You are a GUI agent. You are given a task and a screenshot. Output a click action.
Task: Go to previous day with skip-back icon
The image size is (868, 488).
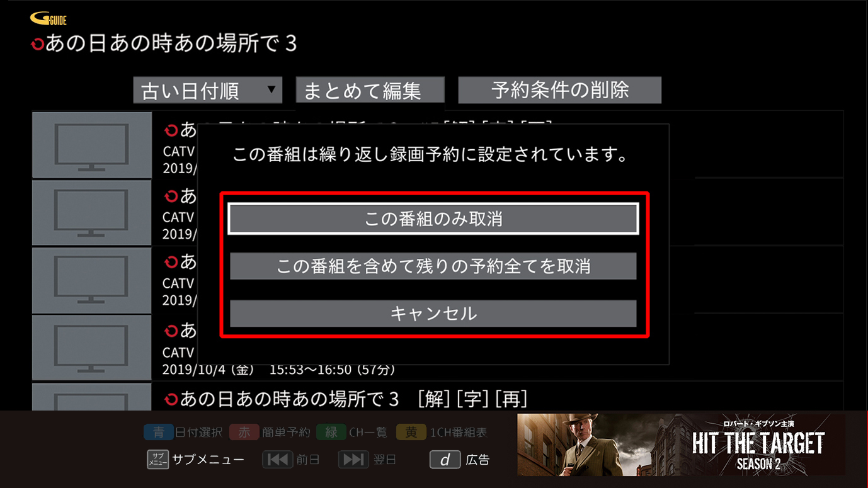click(x=278, y=460)
